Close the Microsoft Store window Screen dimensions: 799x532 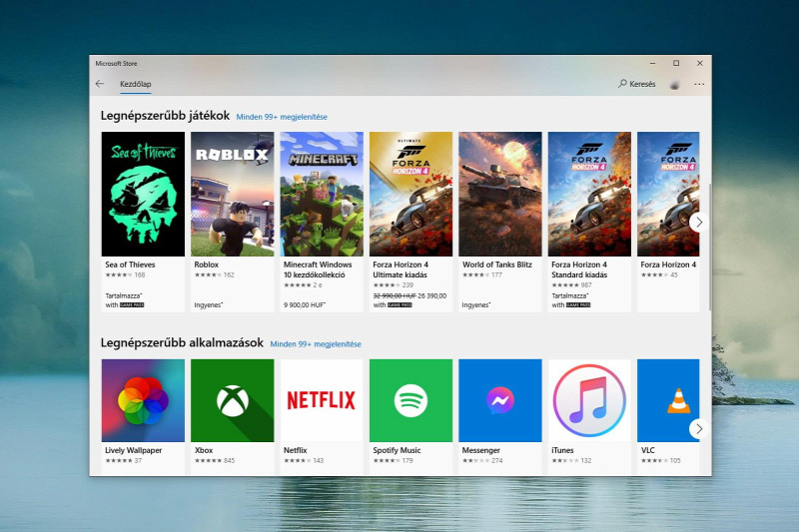700,63
